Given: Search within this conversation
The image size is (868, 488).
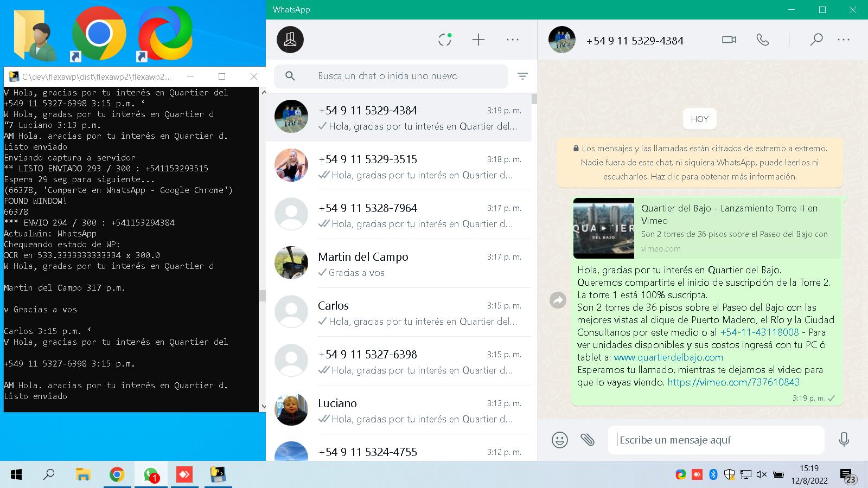Looking at the screenshot, I should (816, 40).
